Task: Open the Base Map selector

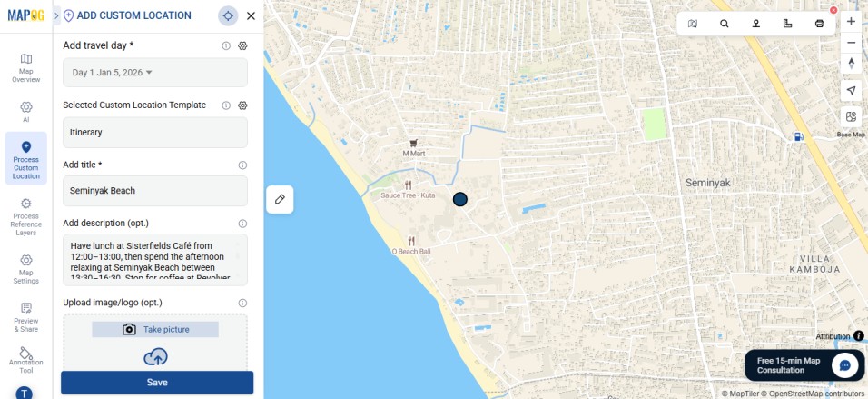Action: [852, 117]
